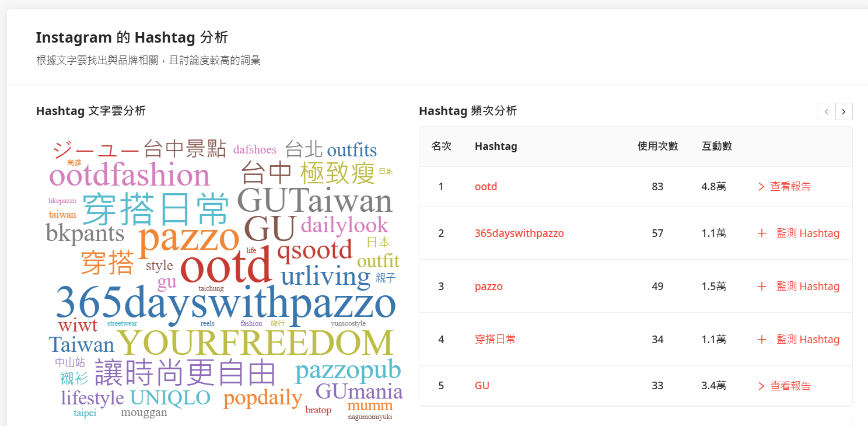Click mouggan in the word cloud
The width and height of the screenshot is (868, 426).
click(144, 413)
